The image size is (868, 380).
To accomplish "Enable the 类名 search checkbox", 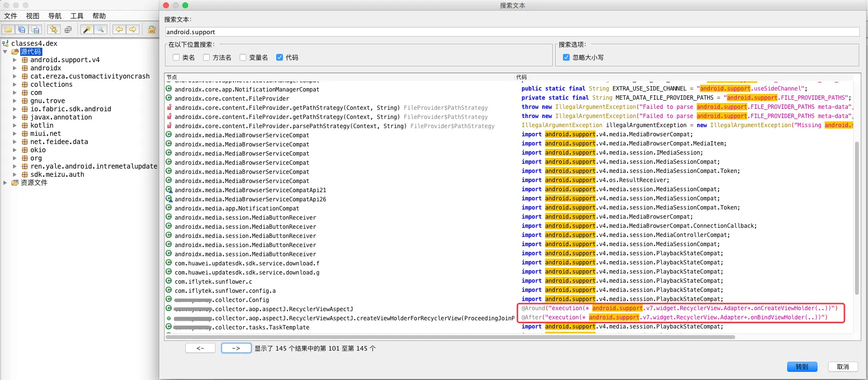I will point(176,57).
